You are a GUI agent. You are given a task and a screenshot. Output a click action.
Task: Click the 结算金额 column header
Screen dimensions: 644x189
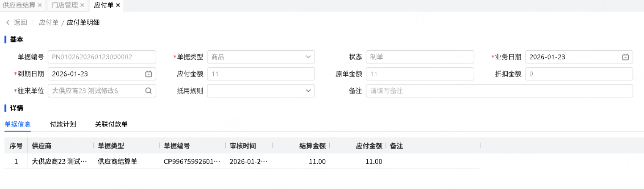pos(312,146)
